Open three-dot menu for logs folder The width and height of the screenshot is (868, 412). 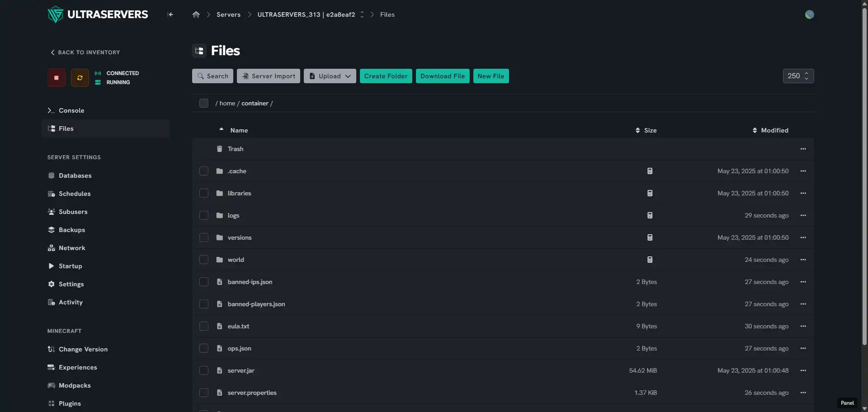coord(803,215)
